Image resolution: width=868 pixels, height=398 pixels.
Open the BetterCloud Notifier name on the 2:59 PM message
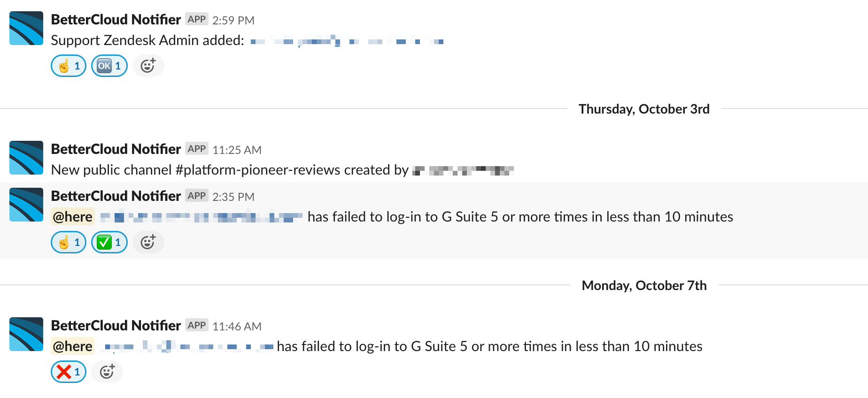tap(116, 19)
